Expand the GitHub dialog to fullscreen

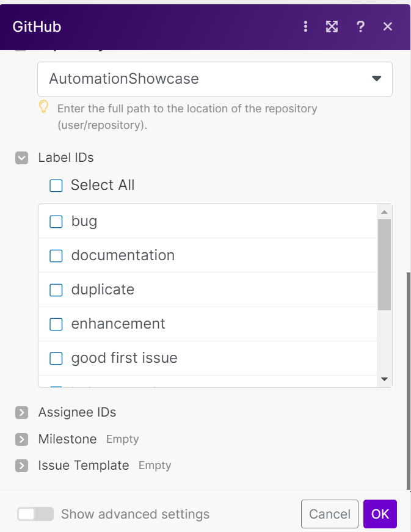coord(332,26)
